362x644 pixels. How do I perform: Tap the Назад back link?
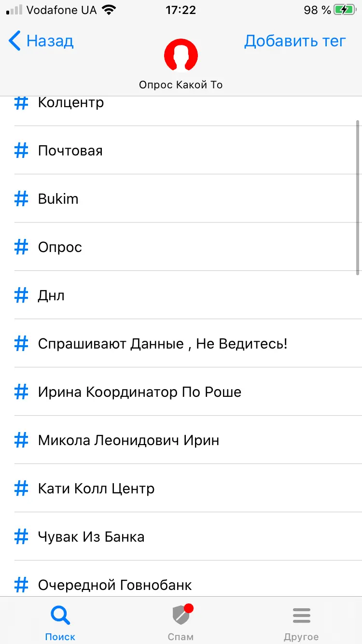click(x=50, y=41)
